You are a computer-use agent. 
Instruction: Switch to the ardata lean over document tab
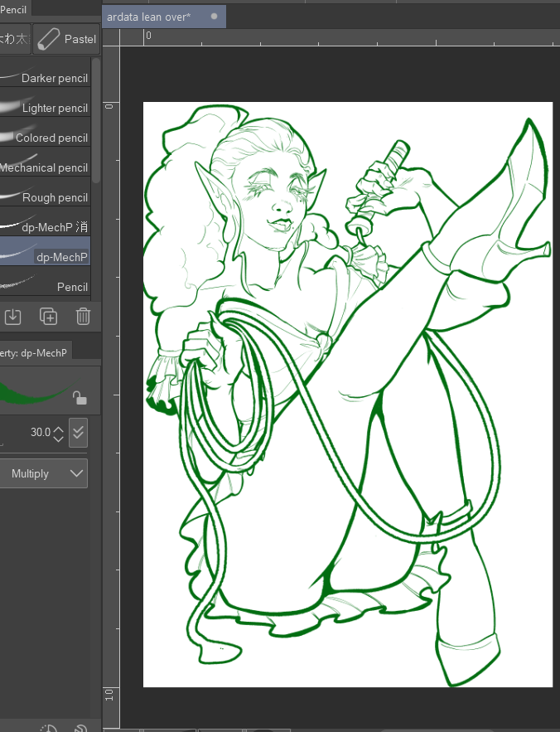click(x=163, y=17)
